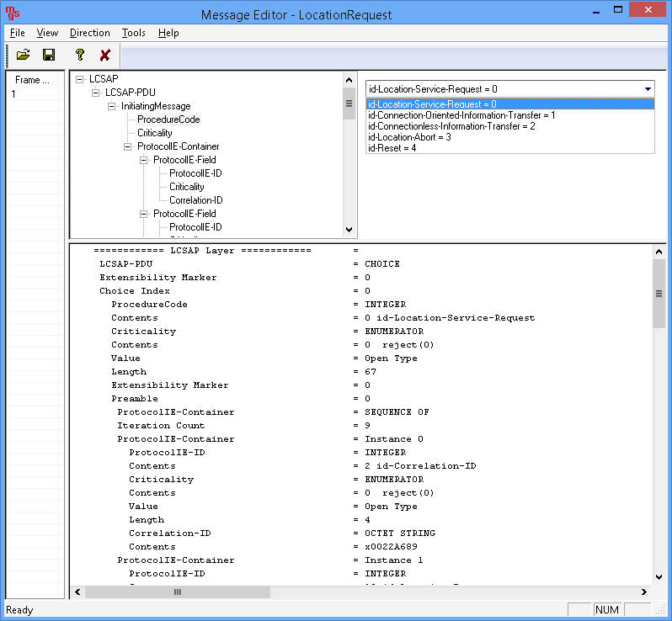Click decode pane horizontal scroll left arrow
Viewport: 672px width, 621px height.
coord(77,592)
